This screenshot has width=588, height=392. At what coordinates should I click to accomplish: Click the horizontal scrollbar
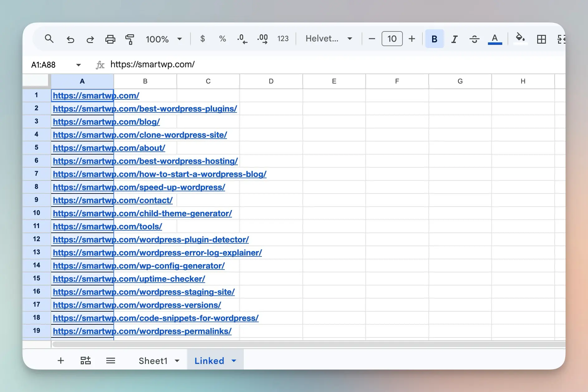tap(309, 344)
